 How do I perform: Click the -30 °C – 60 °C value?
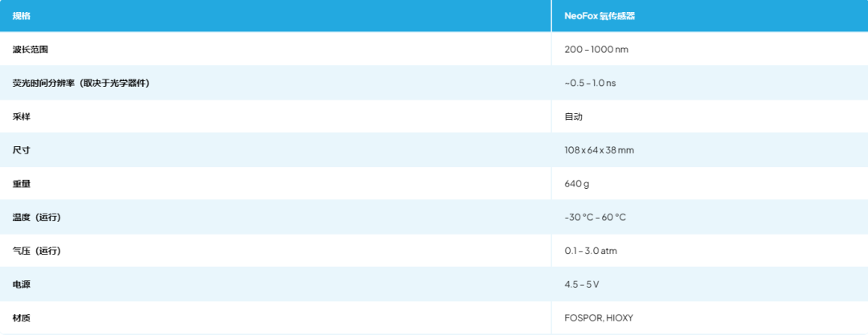click(595, 218)
